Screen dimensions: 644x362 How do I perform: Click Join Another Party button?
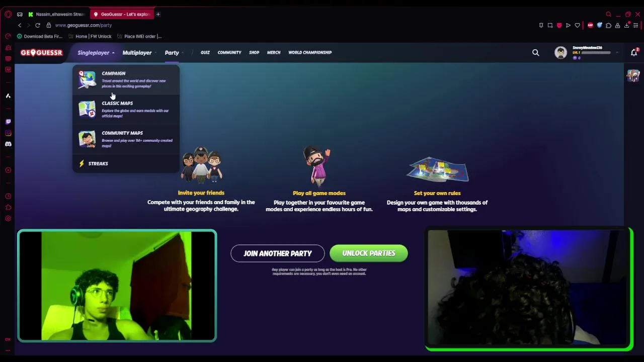point(278,253)
